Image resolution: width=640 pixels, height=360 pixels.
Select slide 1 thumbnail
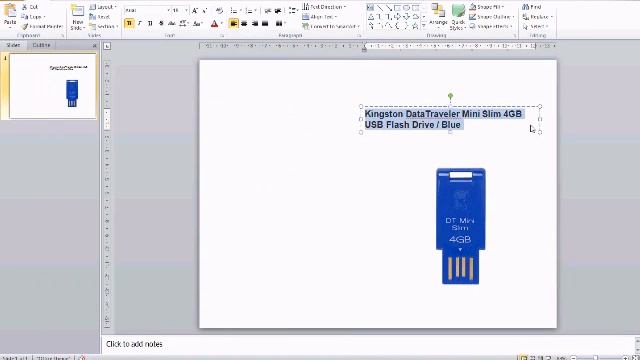[53, 86]
